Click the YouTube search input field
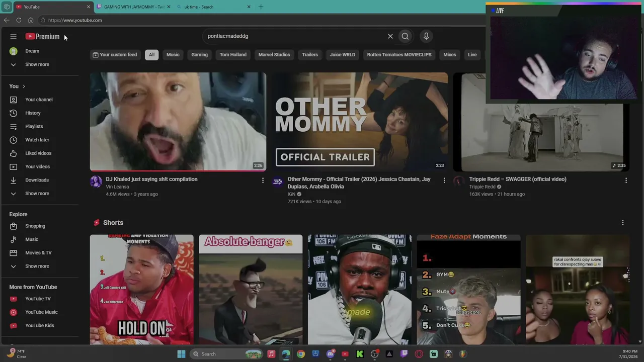This screenshot has width=644, height=362. pyautogui.click(x=294, y=36)
